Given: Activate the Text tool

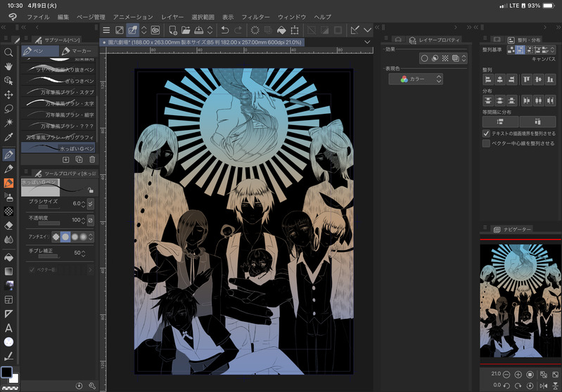Looking at the screenshot, I should click(8, 328).
